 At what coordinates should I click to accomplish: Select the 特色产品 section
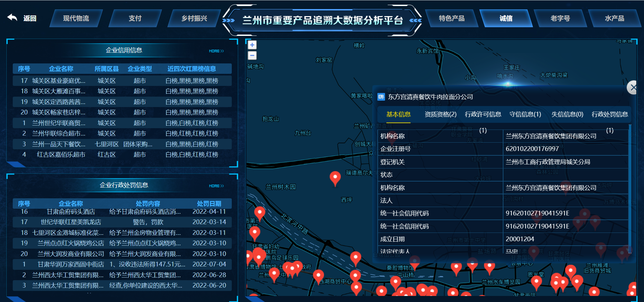tap(452, 18)
